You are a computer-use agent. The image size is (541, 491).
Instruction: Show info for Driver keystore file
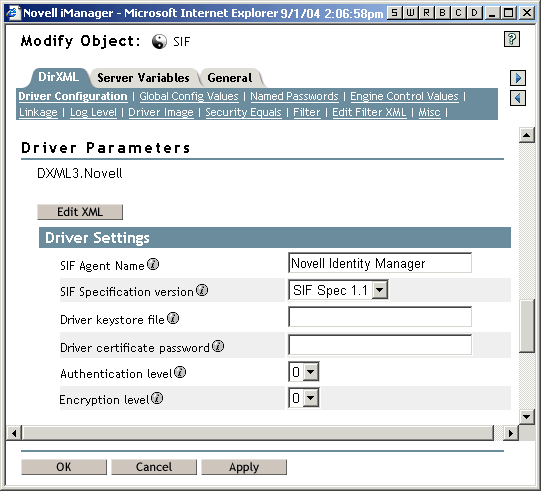pos(173,318)
